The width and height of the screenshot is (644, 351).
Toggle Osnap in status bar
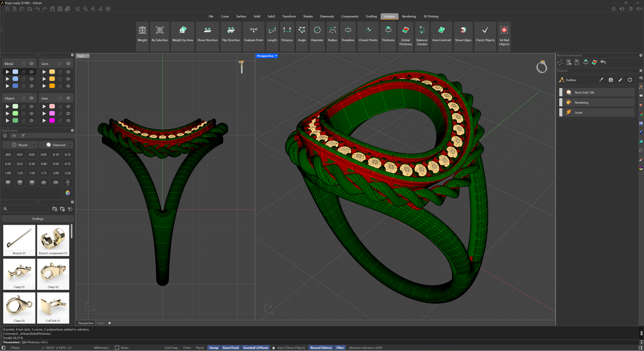tap(213, 347)
